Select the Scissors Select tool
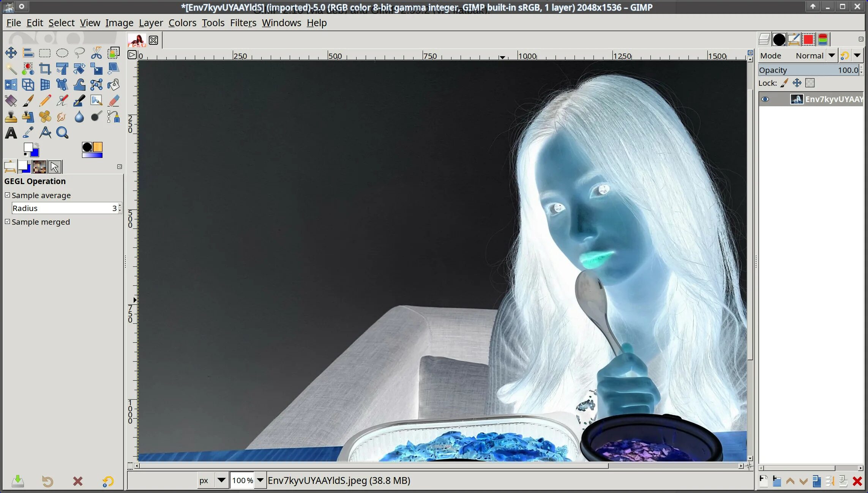This screenshot has height=493, width=868. tap(96, 53)
